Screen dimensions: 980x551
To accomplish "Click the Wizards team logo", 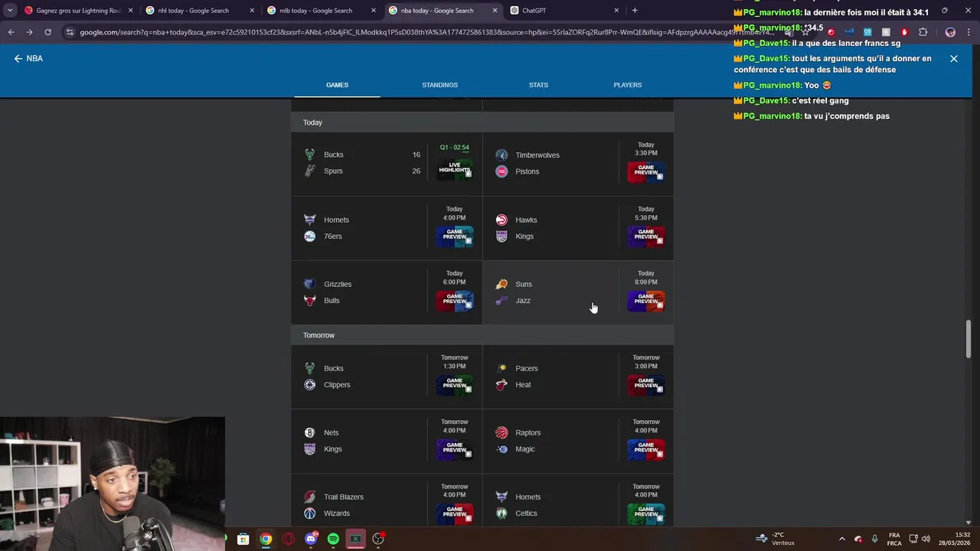I will click(309, 514).
